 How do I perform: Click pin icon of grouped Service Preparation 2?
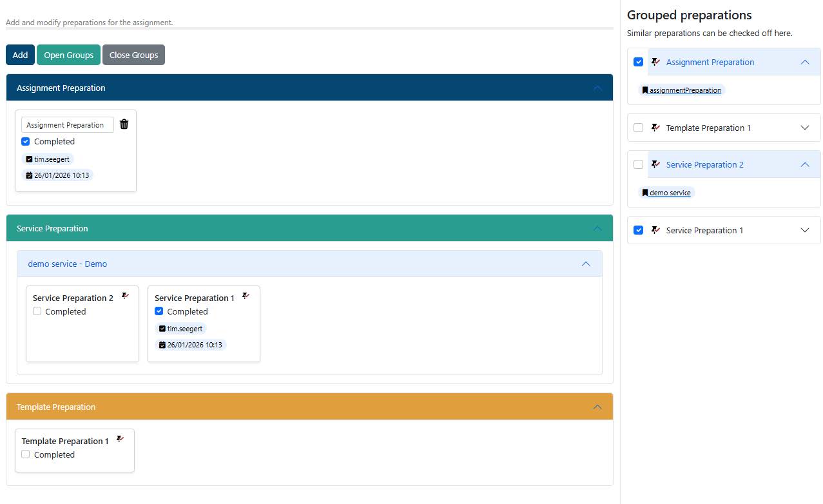click(x=655, y=165)
